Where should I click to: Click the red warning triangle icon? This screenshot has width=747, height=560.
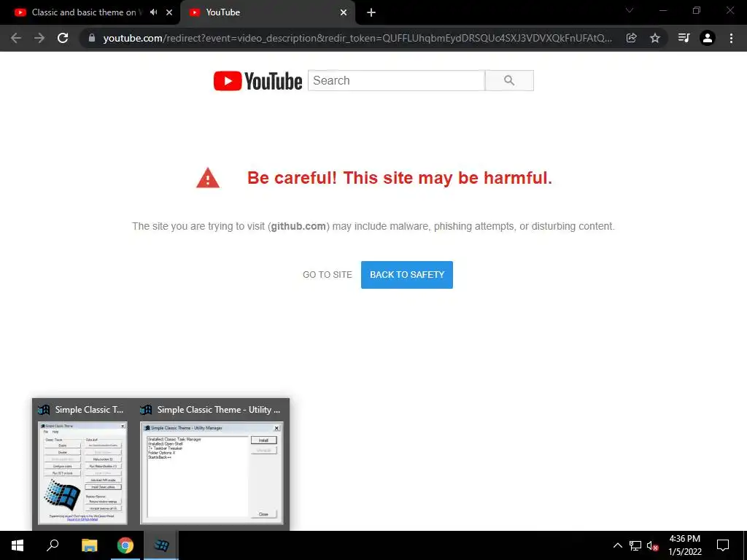pyautogui.click(x=208, y=178)
